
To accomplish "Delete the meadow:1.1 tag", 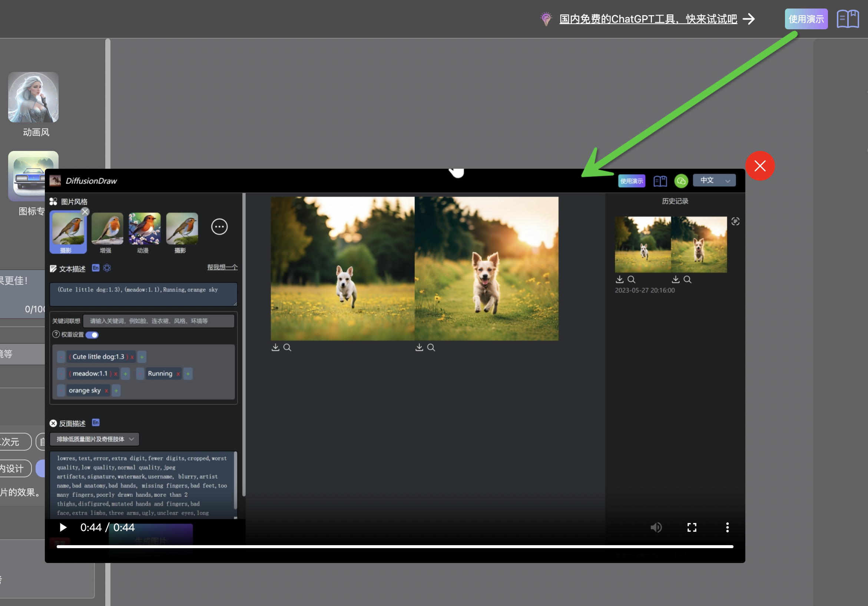I will click(116, 374).
